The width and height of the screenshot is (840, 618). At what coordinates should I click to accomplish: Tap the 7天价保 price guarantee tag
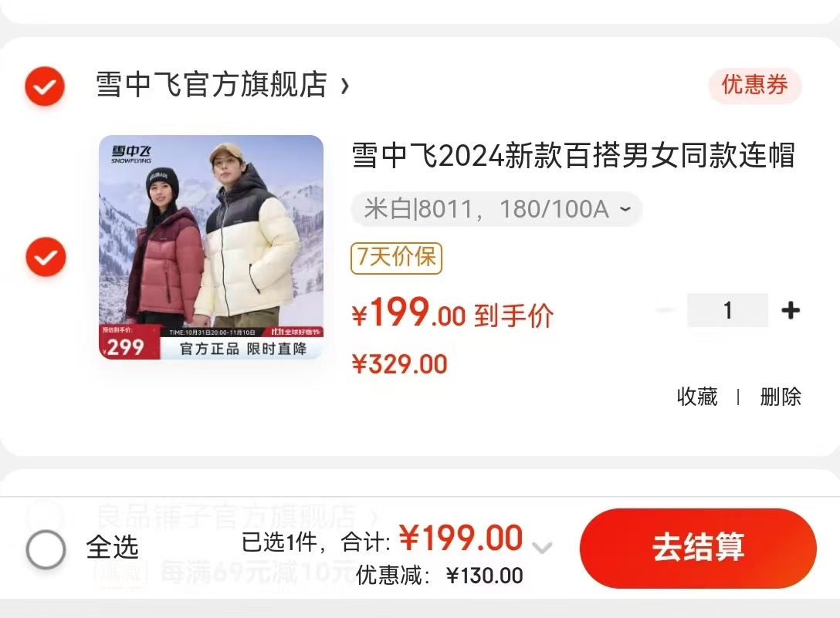(x=396, y=258)
